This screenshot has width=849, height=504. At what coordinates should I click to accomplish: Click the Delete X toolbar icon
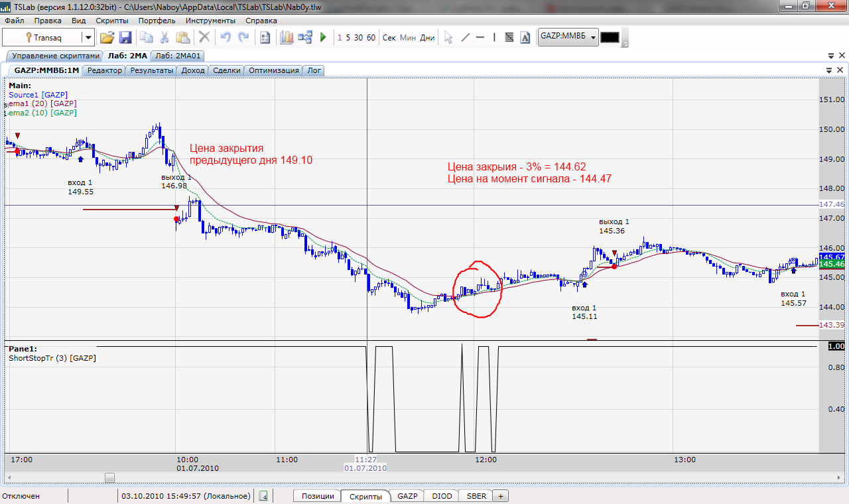coord(204,37)
